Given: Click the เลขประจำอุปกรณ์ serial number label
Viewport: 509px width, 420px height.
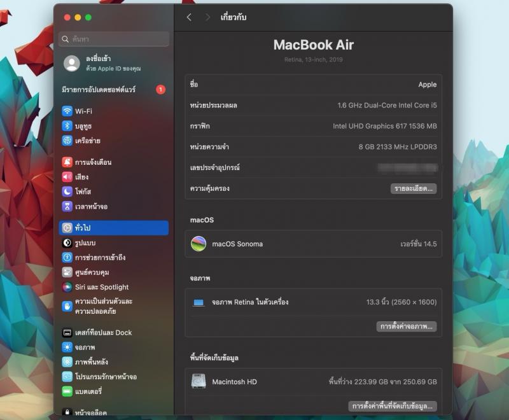Looking at the screenshot, I should point(214,167).
